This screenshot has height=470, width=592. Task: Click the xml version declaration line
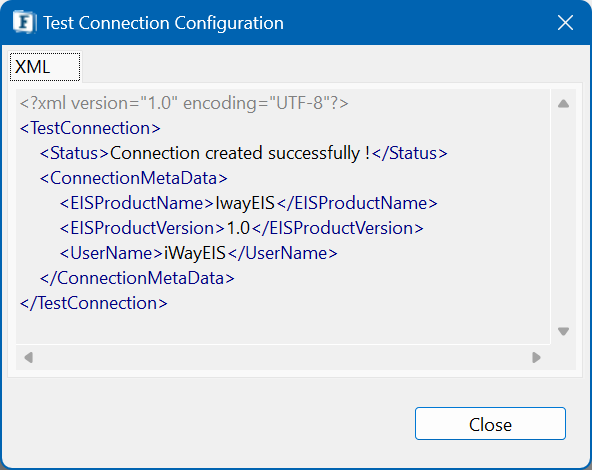pos(184,103)
